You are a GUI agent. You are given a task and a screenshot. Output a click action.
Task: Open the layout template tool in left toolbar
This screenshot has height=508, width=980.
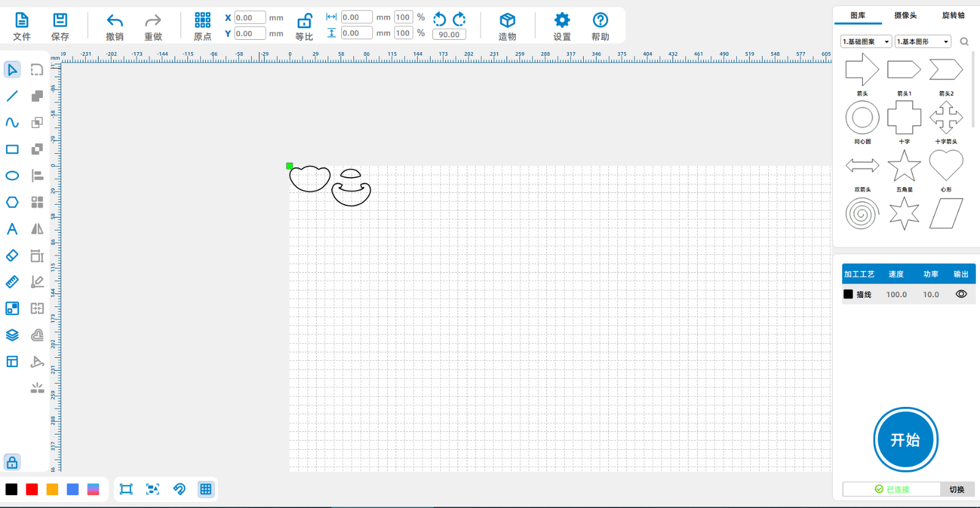(x=12, y=362)
